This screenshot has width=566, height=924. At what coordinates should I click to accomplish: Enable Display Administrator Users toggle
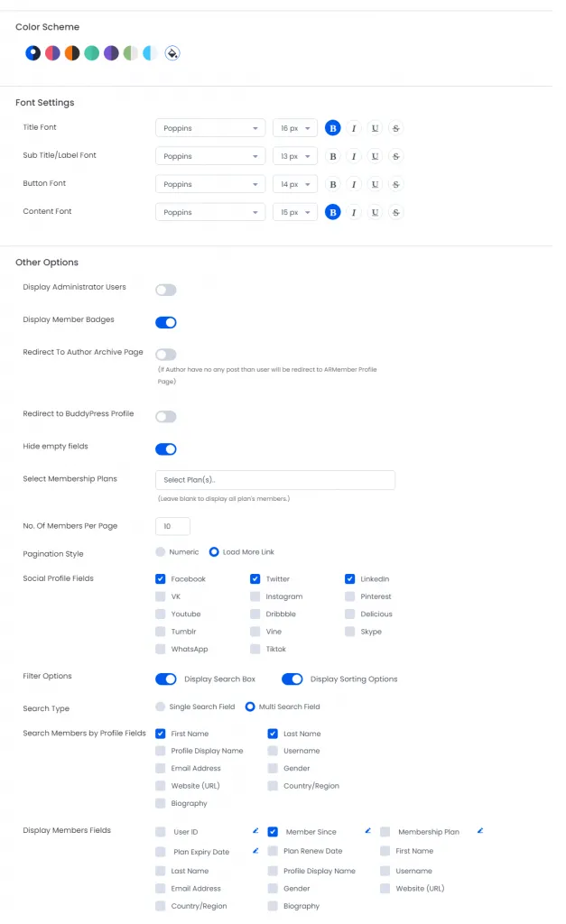166,290
